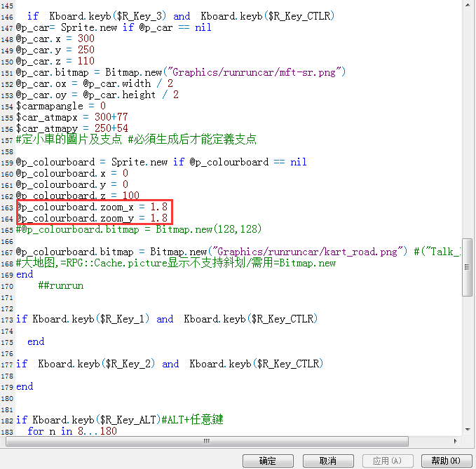
Task: Click line 147 @p_car= Sprite.new text
Action: [66, 27]
